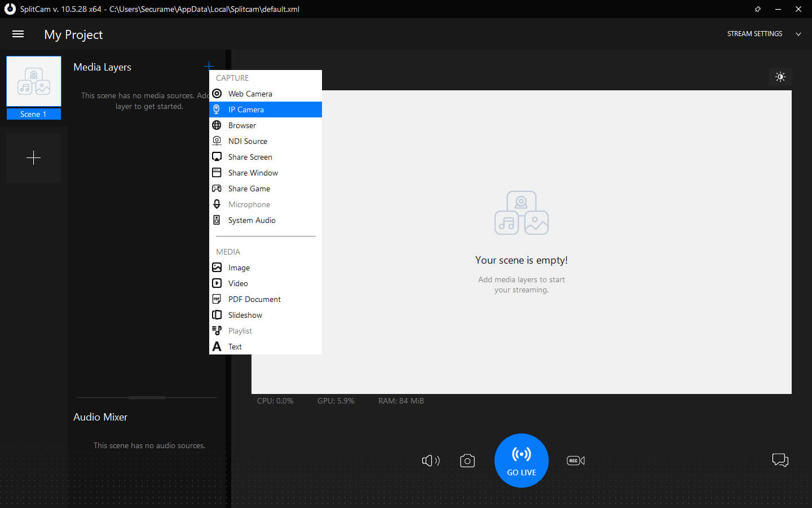Image resolution: width=812 pixels, height=508 pixels.
Task: Toggle the brightness sun icon
Action: click(x=780, y=77)
